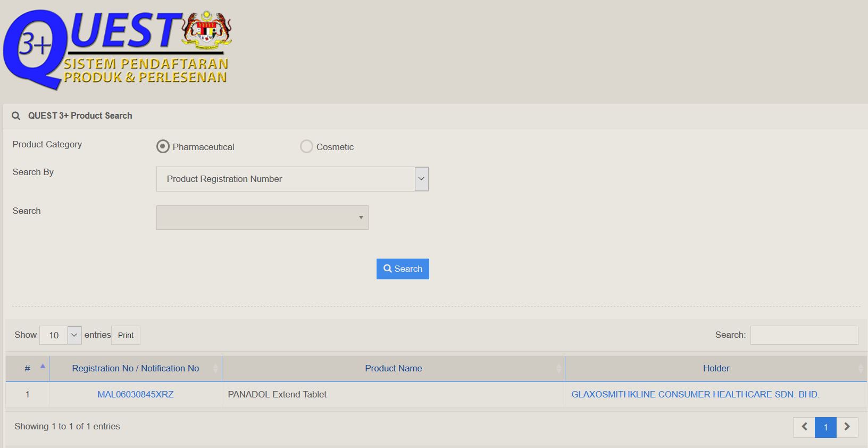Click the magnifier icon beside QUEST 3+ Product Search

point(16,116)
